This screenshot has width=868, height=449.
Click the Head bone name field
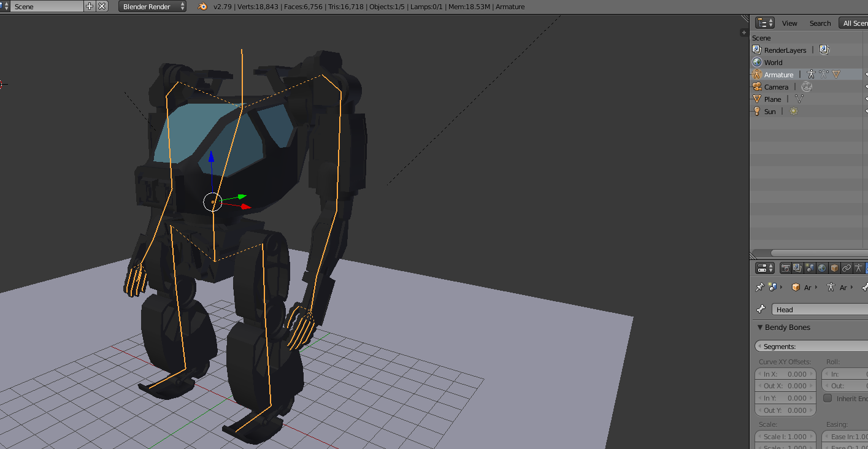coord(820,310)
